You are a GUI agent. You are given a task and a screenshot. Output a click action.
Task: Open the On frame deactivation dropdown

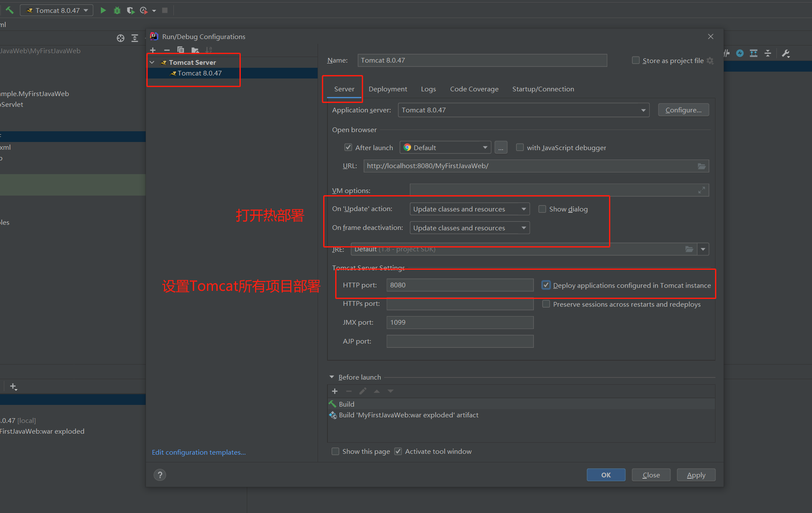click(470, 228)
